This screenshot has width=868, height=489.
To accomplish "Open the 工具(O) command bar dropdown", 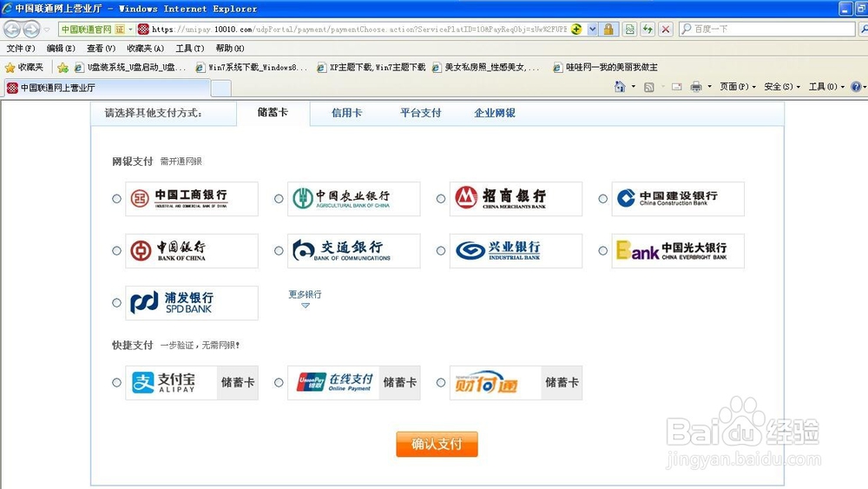I will pyautogui.click(x=826, y=86).
